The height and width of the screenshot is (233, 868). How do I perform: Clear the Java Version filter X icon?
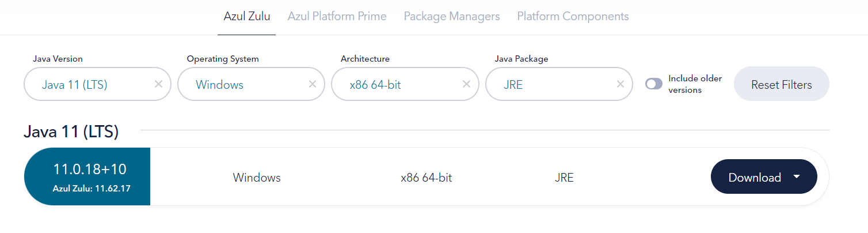(x=159, y=84)
